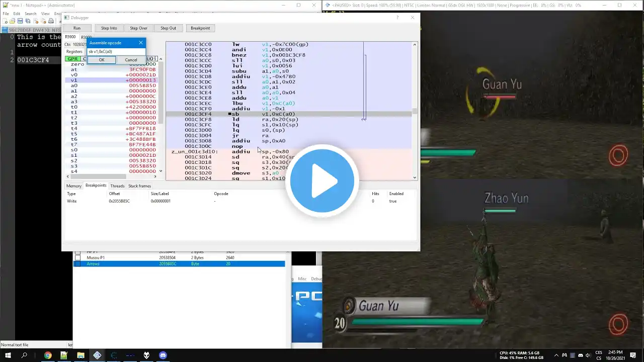Select the Musou P1 row description
Screen dimensions: 644x362
(x=96, y=257)
